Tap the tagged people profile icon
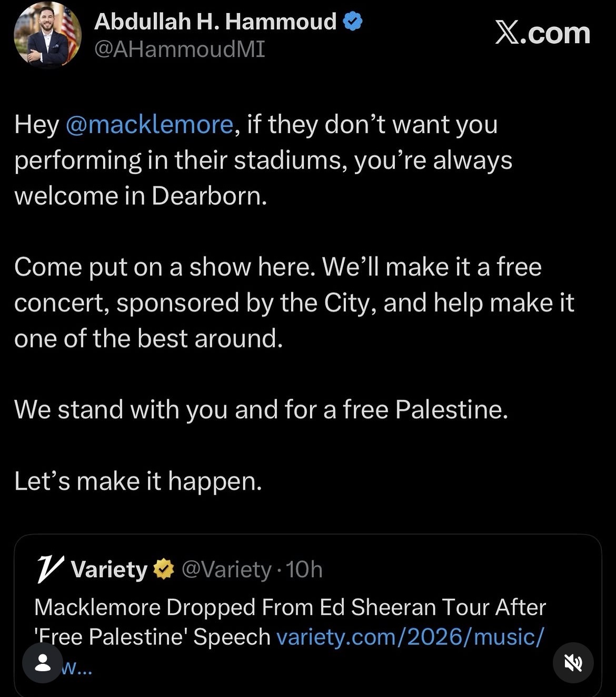The image size is (616, 697). (43, 663)
